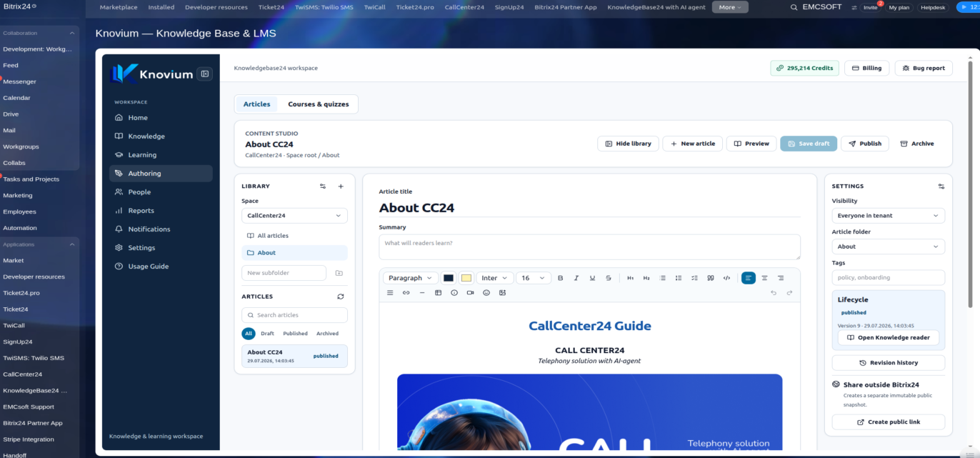980x458 pixels.
Task: Collapse the Applications section
Action: pos(71,244)
